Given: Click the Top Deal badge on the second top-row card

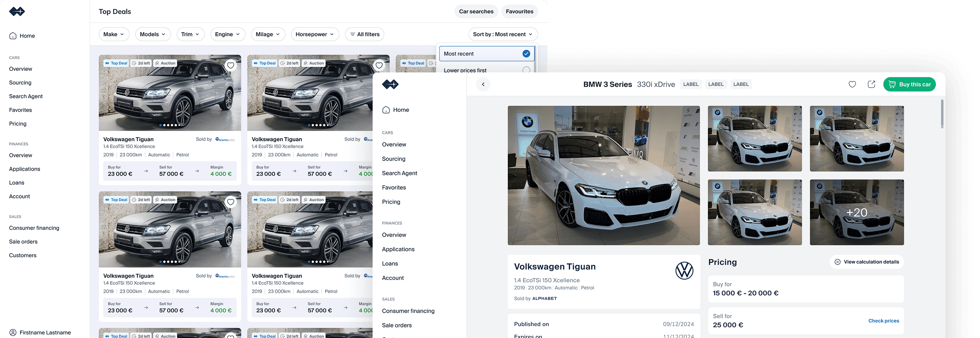Looking at the screenshot, I should coord(264,63).
